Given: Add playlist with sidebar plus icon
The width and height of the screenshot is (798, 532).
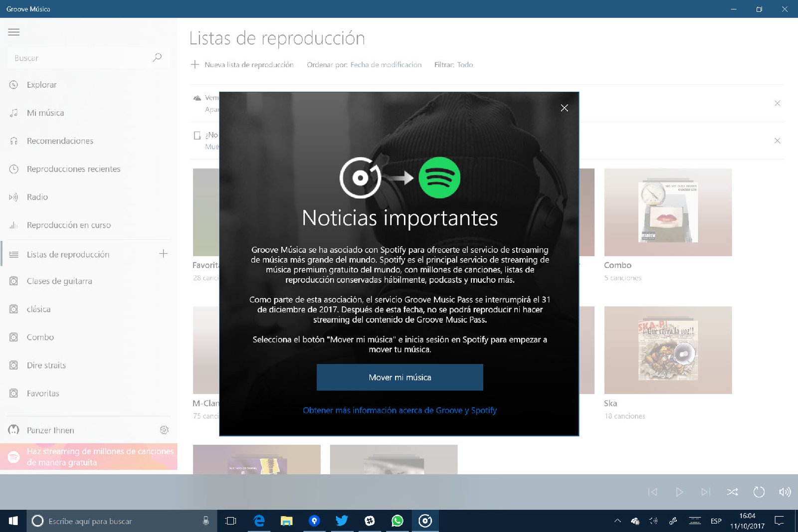Looking at the screenshot, I should coord(163,254).
